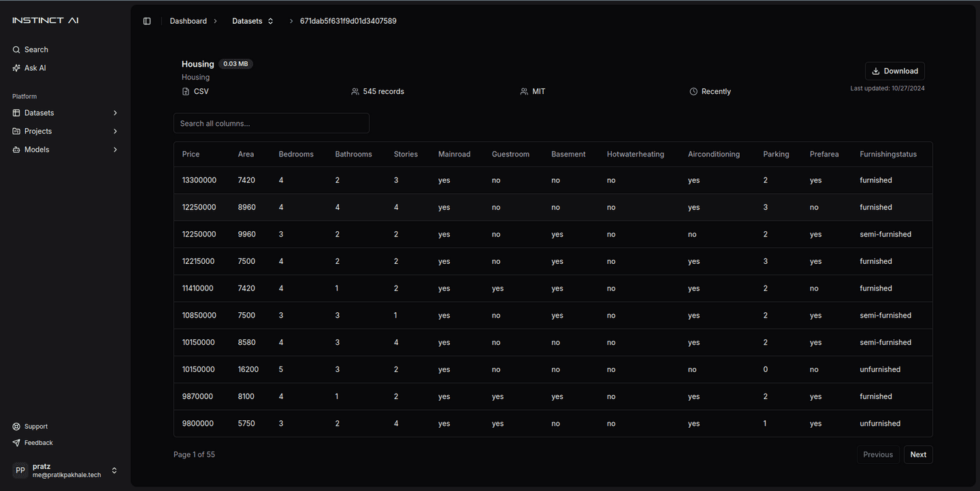Screen dimensions: 980x491
Task: Click area cell 5750
Action: [x=246, y=424]
